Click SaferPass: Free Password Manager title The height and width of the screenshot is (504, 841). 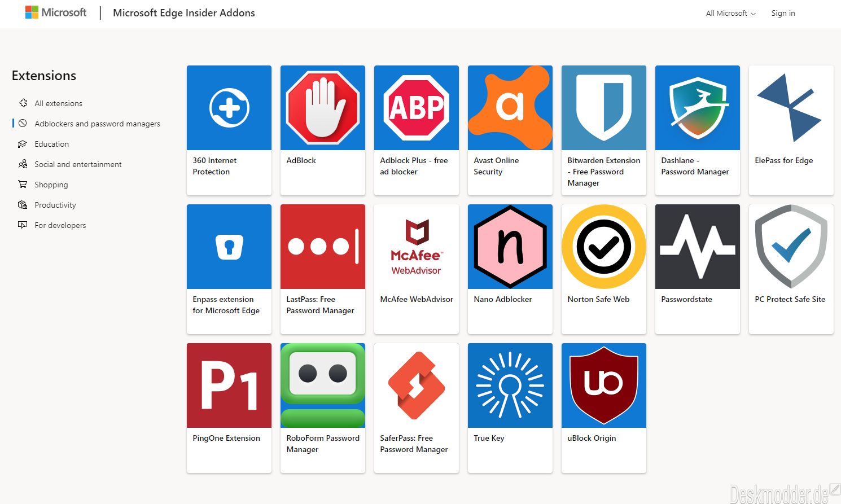(414, 444)
